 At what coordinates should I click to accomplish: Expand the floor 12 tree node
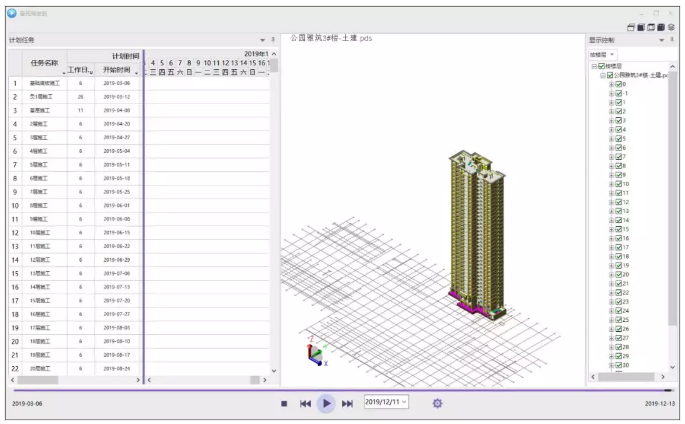click(x=612, y=202)
